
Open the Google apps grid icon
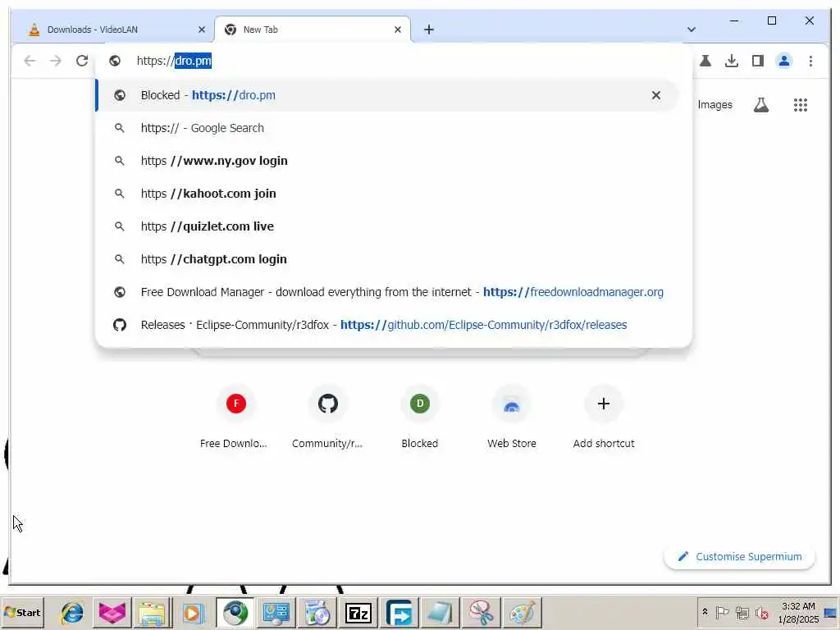click(x=801, y=105)
